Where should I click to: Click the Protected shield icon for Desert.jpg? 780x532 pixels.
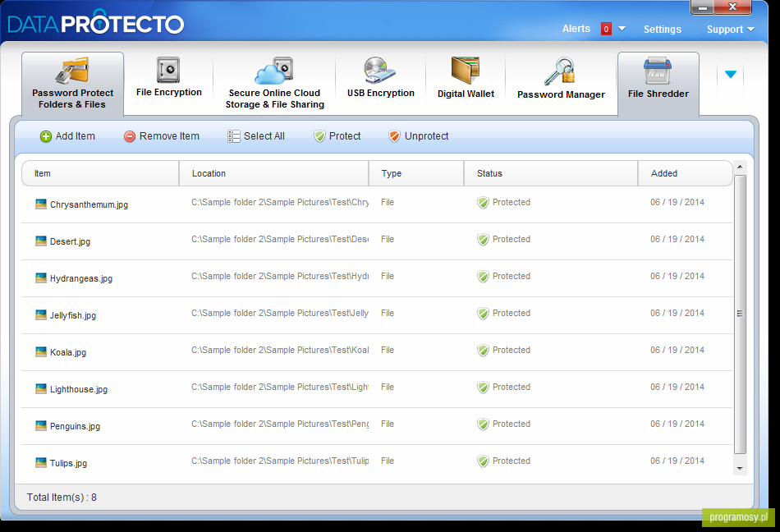(483, 240)
